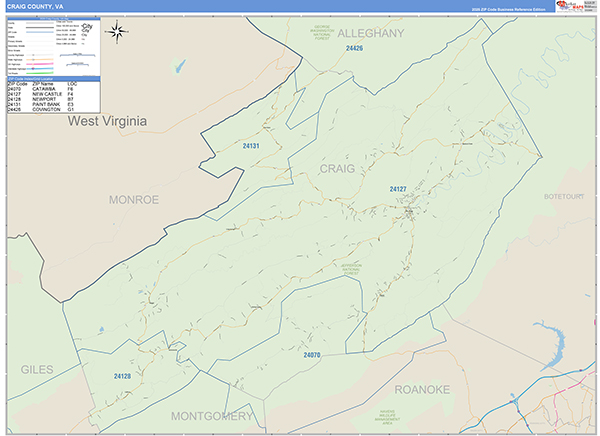Viewport: 600px width, 436px height.
Task: Click the pink highway line in the legend
Action: pyautogui.click(x=40, y=64)
